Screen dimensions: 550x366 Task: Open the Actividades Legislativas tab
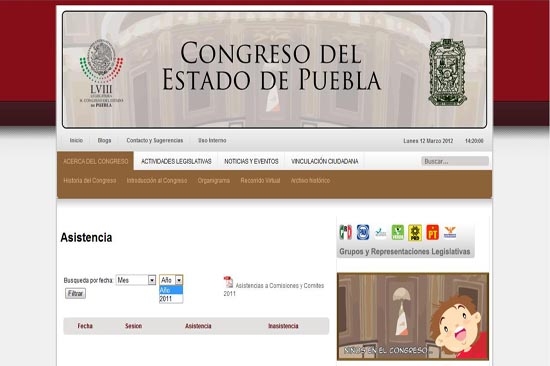click(176, 161)
